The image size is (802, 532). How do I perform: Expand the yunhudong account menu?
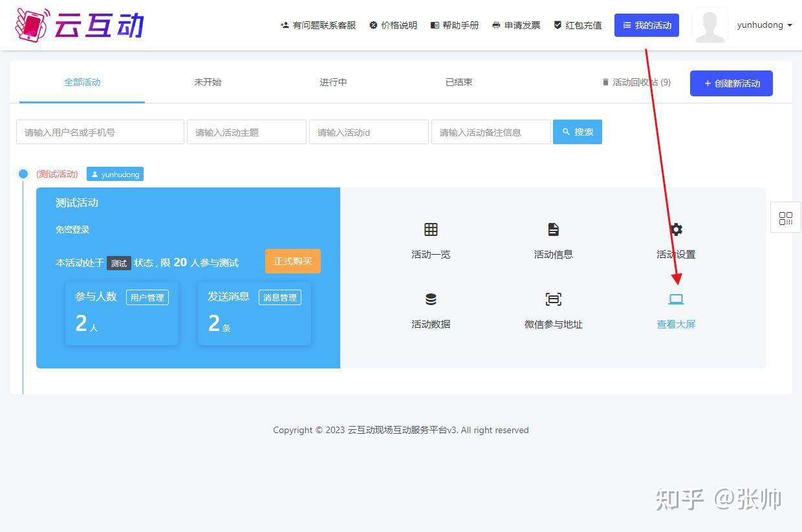pyautogui.click(x=764, y=25)
